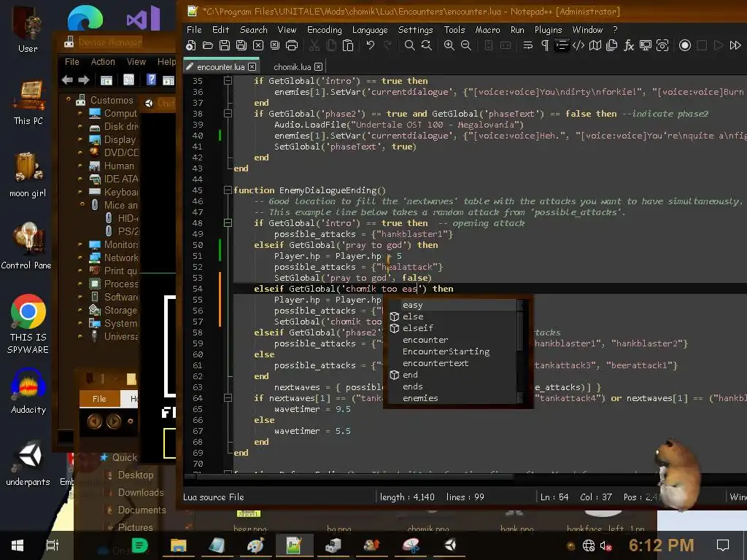The image size is (747, 560).
Task: Collapse the fold at line 48
Action: [228, 223]
